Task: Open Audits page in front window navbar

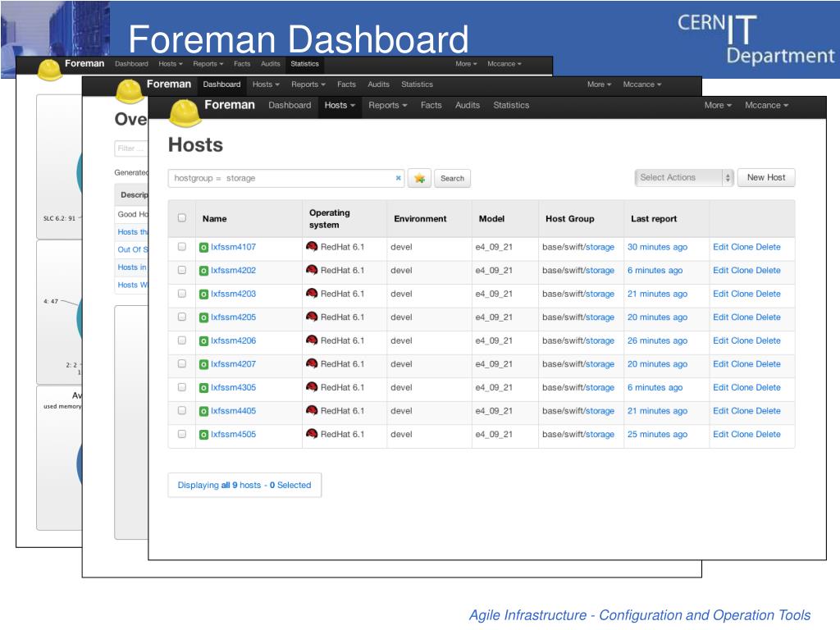Action: tap(468, 106)
